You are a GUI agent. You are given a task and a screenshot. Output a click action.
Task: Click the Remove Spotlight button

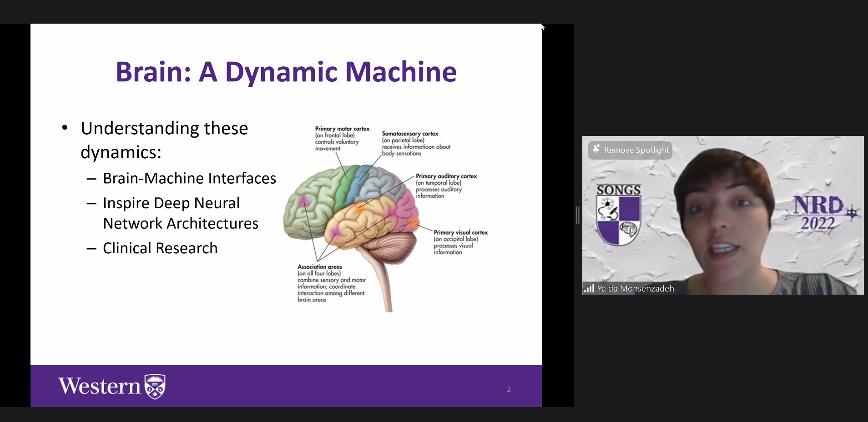(x=630, y=150)
